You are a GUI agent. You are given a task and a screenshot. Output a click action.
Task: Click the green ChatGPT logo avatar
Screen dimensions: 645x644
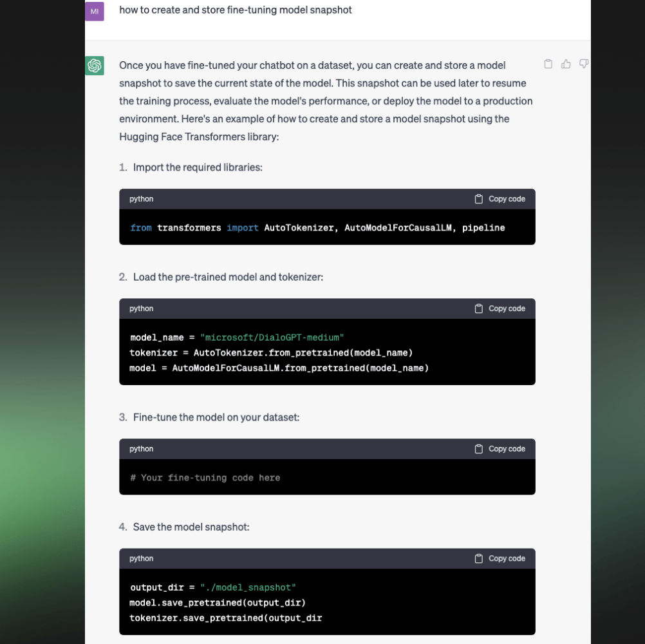[94, 66]
